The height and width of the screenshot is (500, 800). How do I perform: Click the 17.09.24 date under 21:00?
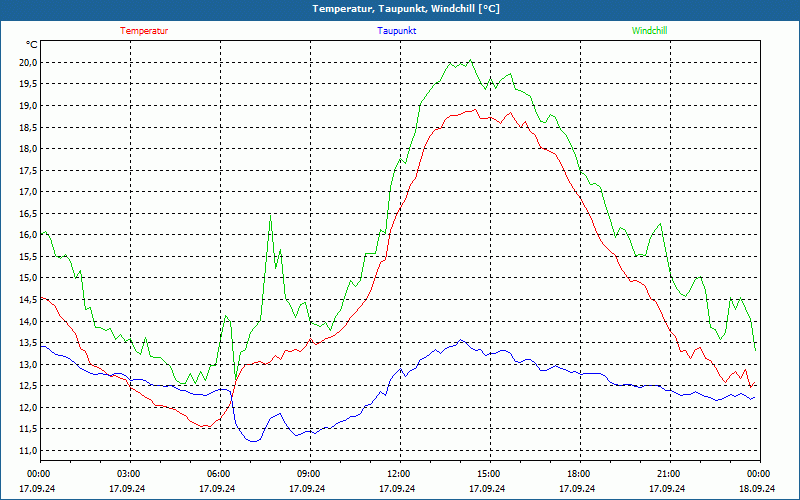[x=667, y=488]
